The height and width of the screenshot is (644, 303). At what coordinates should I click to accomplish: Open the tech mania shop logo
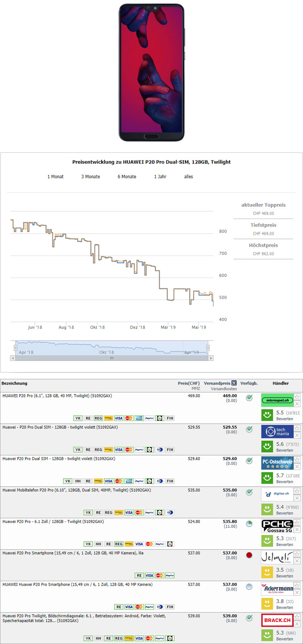point(277,432)
